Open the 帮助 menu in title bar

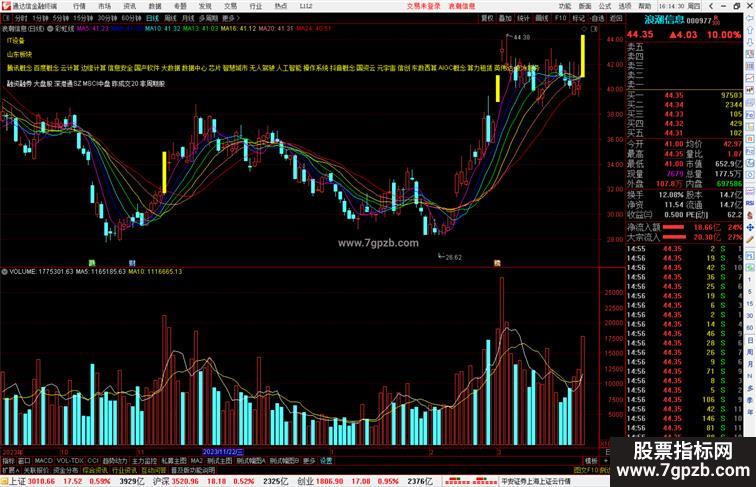click(645, 6)
